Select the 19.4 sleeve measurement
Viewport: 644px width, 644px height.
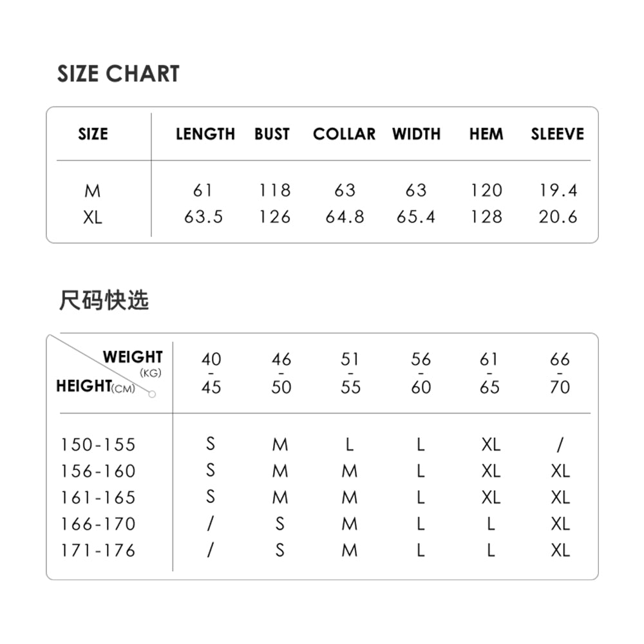coord(558,190)
